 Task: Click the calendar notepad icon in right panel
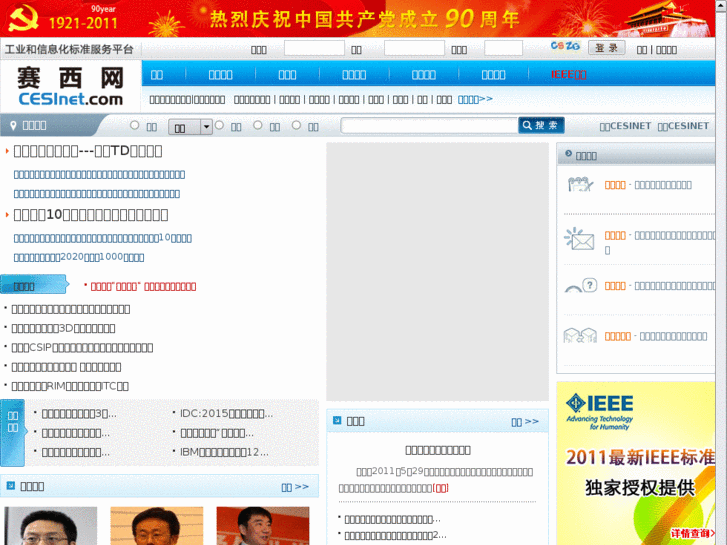click(579, 185)
